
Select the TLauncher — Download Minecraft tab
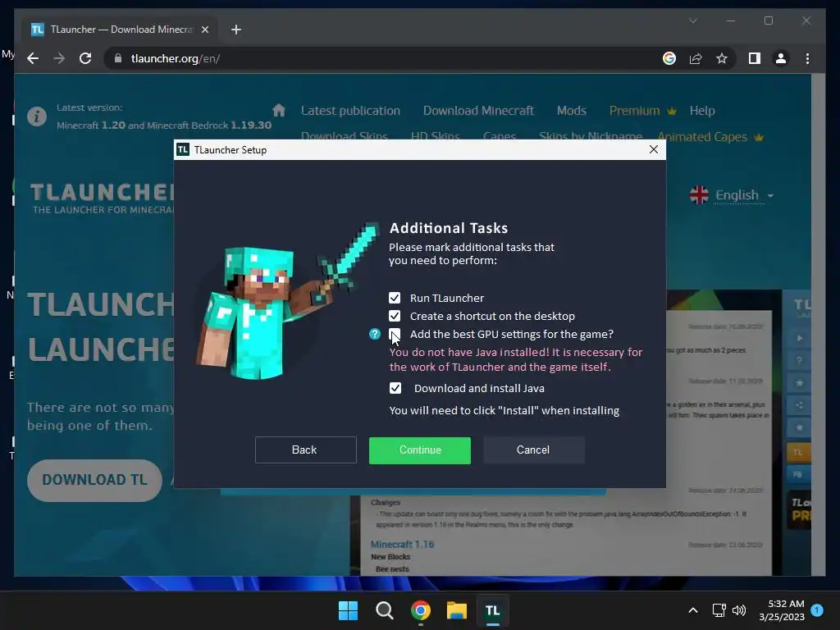click(121, 30)
